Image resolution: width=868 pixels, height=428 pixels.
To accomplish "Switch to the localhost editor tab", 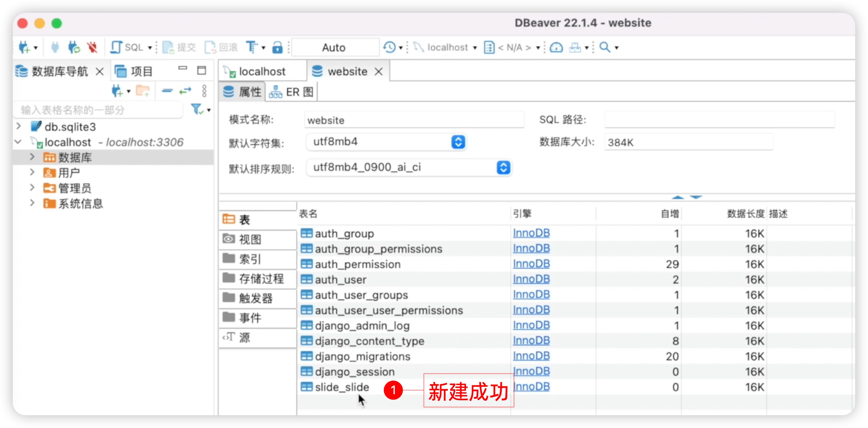I will pyautogui.click(x=262, y=72).
